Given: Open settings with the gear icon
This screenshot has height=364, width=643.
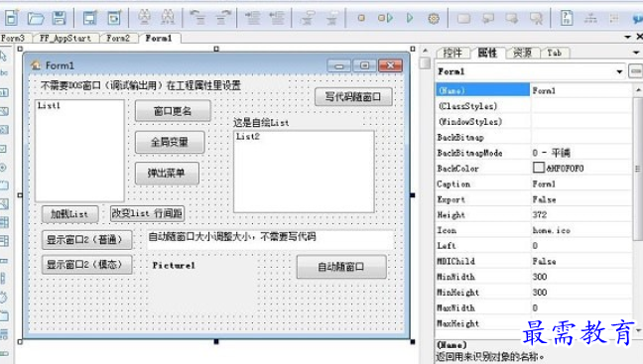Looking at the screenshot, I should (x=434, y=18).
